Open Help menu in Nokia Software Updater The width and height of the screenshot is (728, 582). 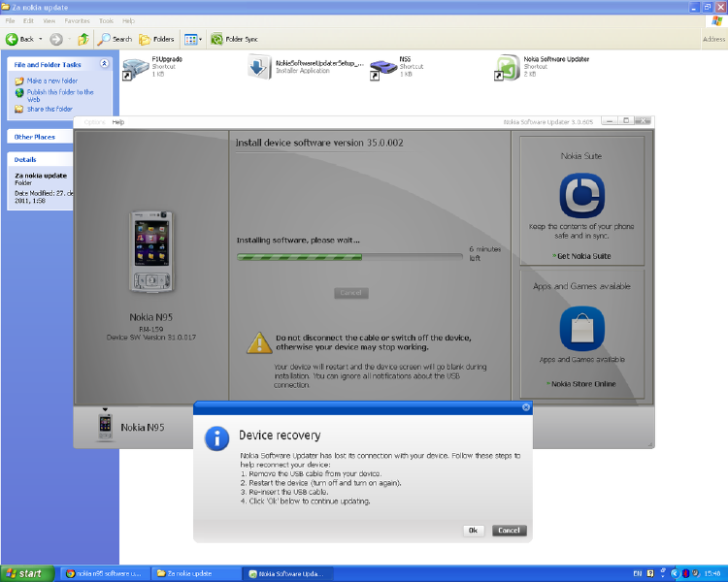(x=117, y=122)
